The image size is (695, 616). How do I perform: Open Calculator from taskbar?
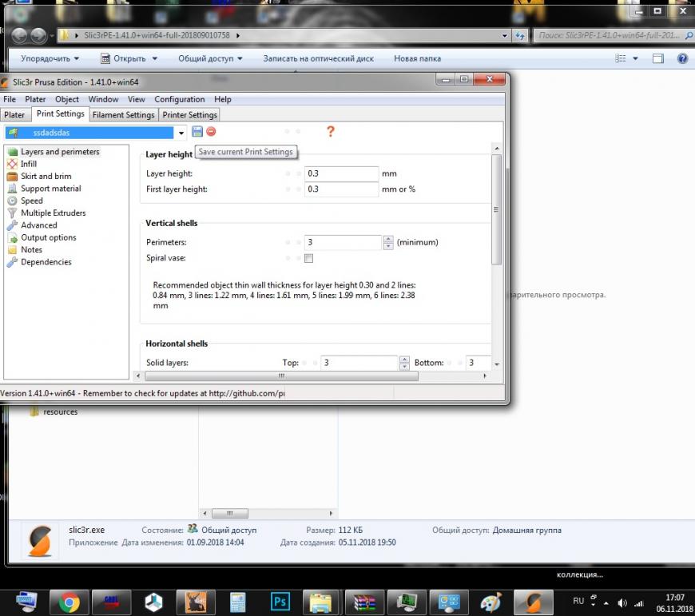tap(238, 602)
